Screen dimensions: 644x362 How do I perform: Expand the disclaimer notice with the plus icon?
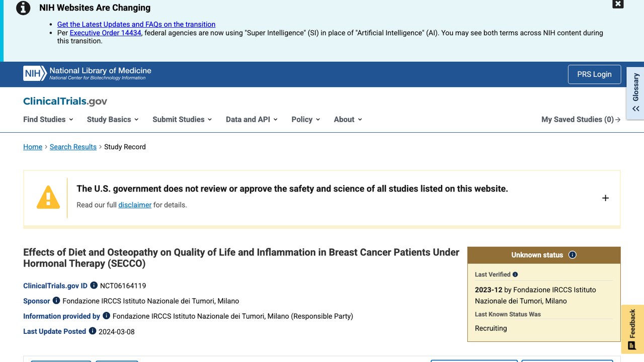coord(605,198)
